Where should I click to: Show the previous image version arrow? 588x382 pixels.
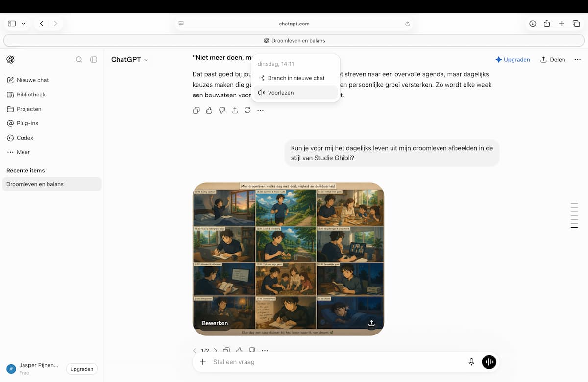195,351
